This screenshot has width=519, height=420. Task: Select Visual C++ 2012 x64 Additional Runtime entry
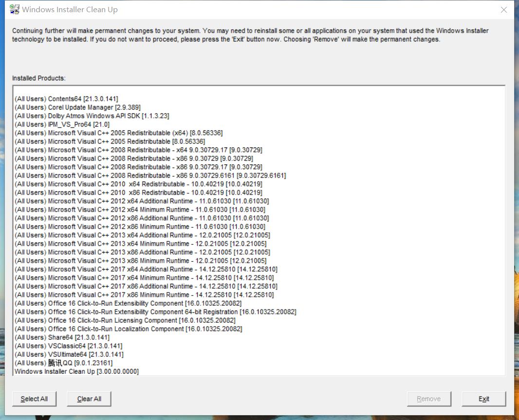coord(142,201)
